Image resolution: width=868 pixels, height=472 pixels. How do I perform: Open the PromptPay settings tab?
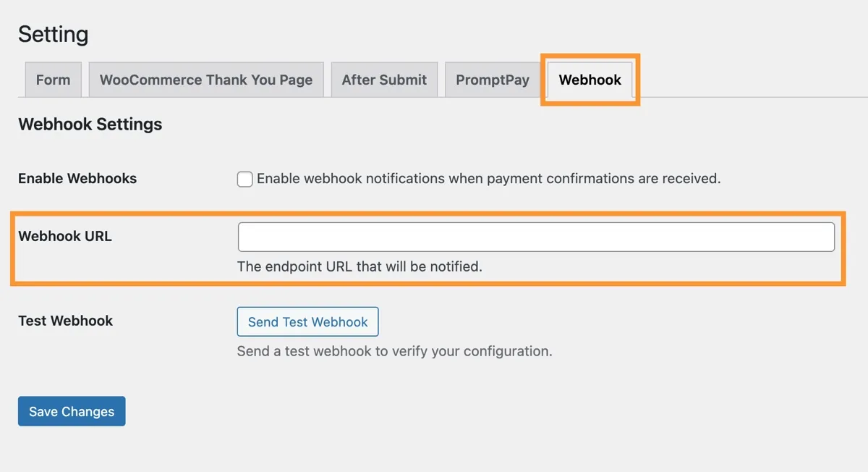tap(493, 80)
